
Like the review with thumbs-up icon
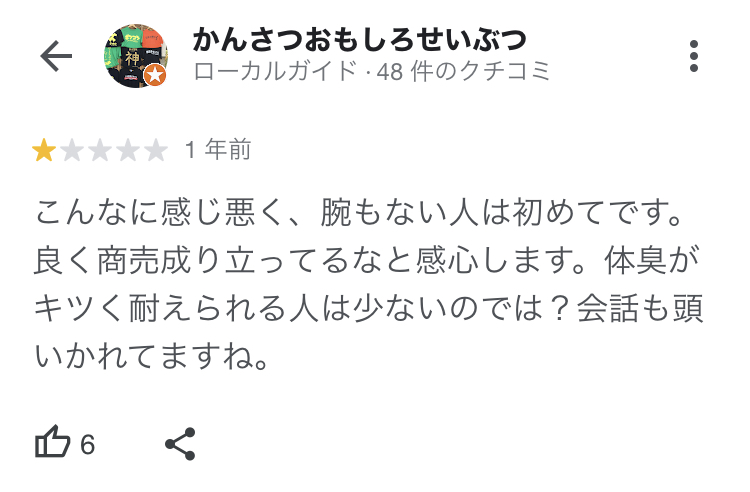(x=53, y=442)
